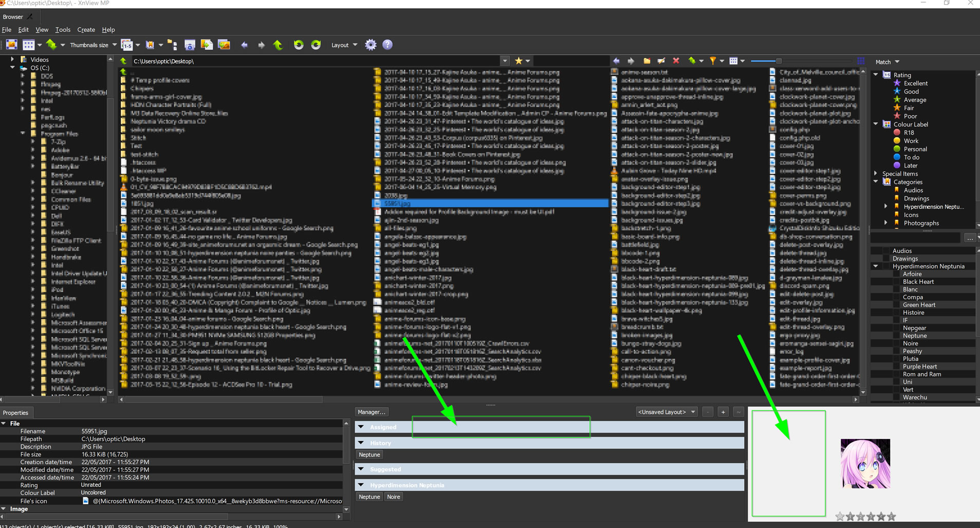Check the Neptune category checkbox
980x528 pixels.
point(896,336)
